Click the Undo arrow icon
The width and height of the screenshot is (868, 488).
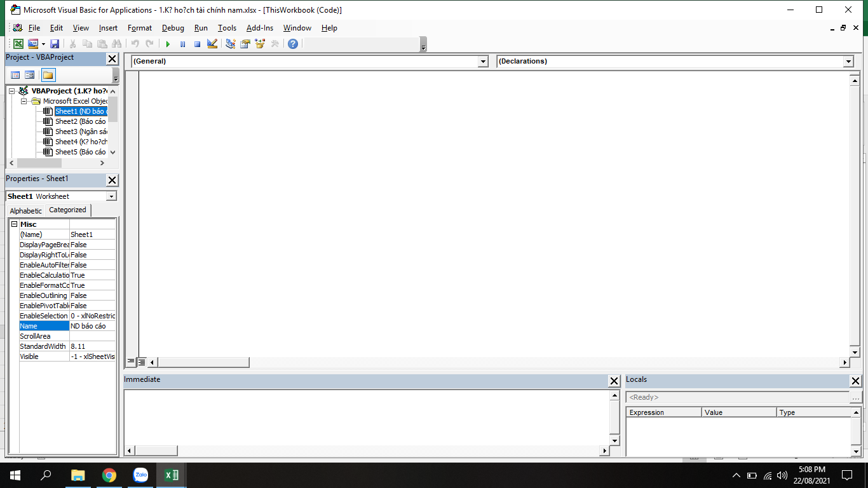[135, 44]
